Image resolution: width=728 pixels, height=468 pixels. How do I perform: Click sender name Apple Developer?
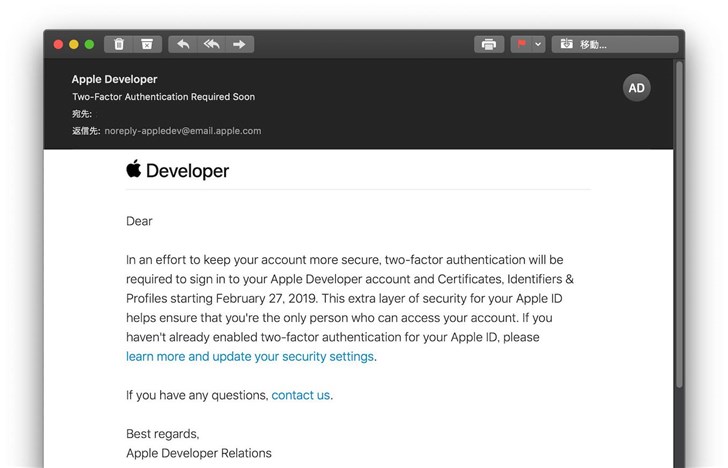[x=114, y=79]
